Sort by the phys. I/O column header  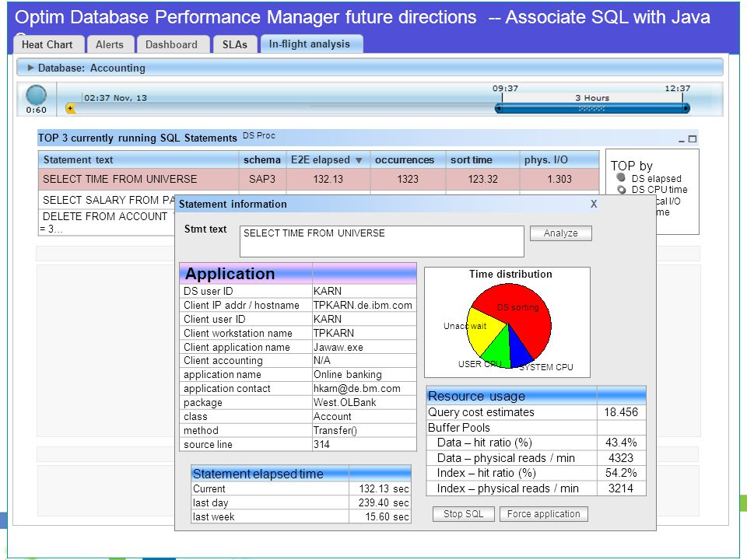[559, 160]
